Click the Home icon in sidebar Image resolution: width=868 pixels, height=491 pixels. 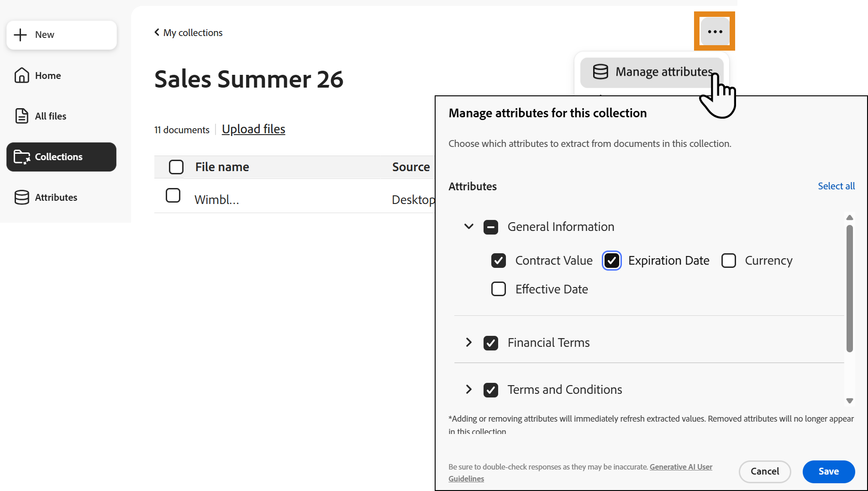[x=21, y=75]
